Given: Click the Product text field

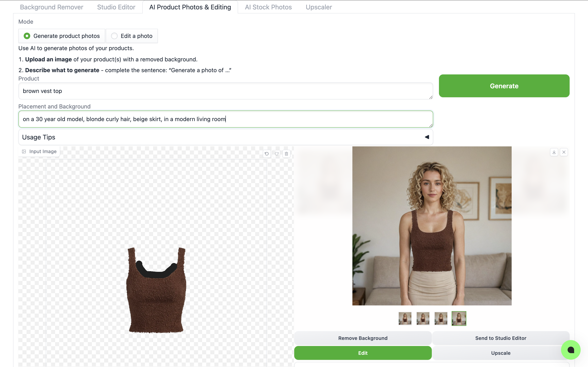Looking at the screenshot, I should [x=225, y=91].
